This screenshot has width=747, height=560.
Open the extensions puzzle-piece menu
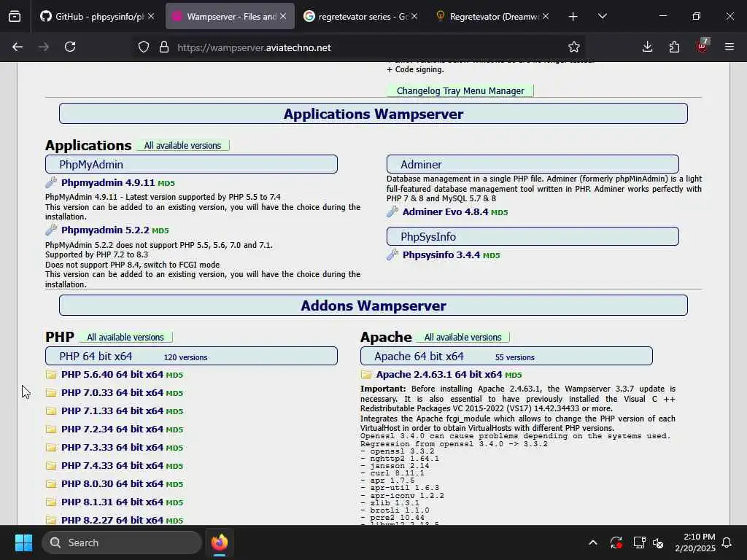(674, 47)
